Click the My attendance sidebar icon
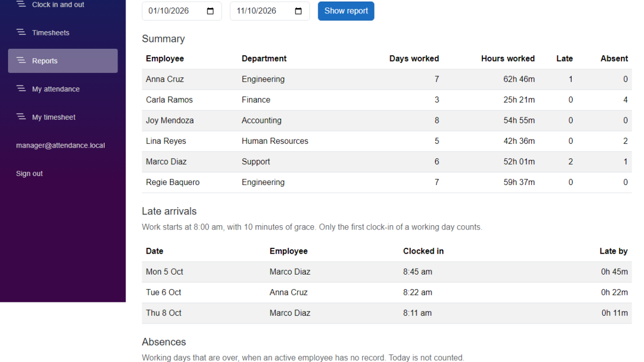Image resolution: width=644 pixels, height=362 pixels. [x=21, y=89]
